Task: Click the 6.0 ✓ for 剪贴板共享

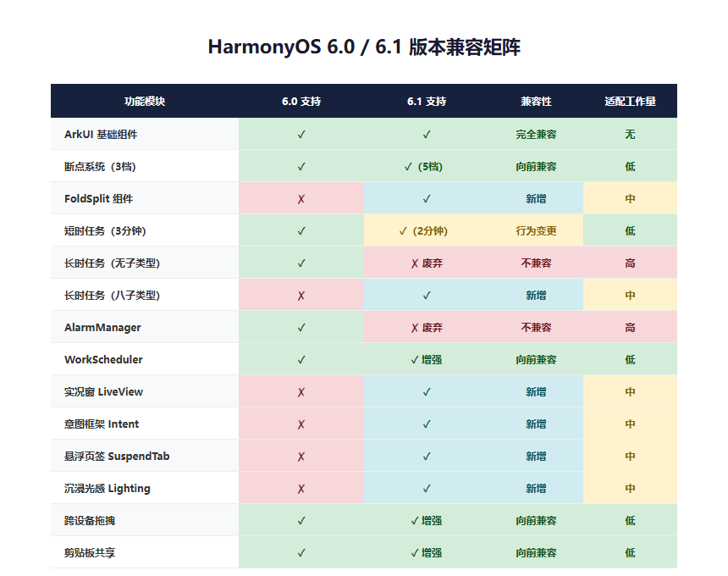Action: pyautogui.click(x=301, y=552)
